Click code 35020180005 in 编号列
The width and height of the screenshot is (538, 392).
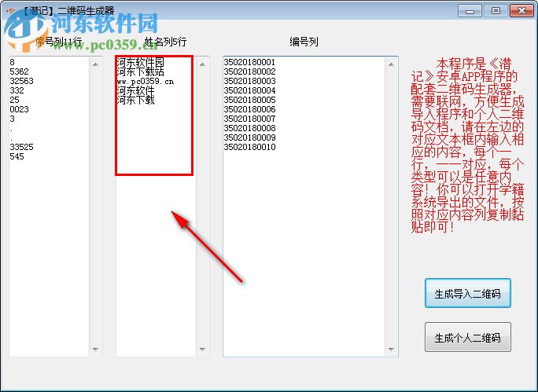click(249, 100)
